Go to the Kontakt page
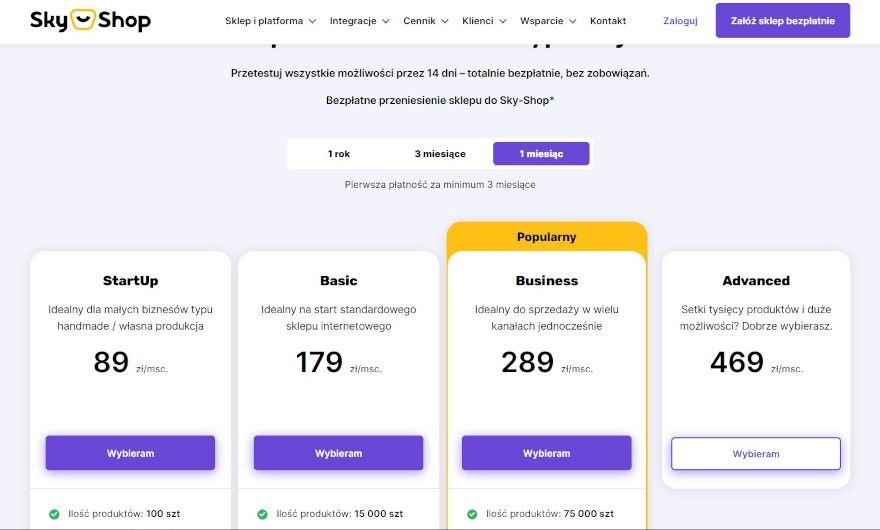Viewport: 880px width, 530px height. click(608, 21)
